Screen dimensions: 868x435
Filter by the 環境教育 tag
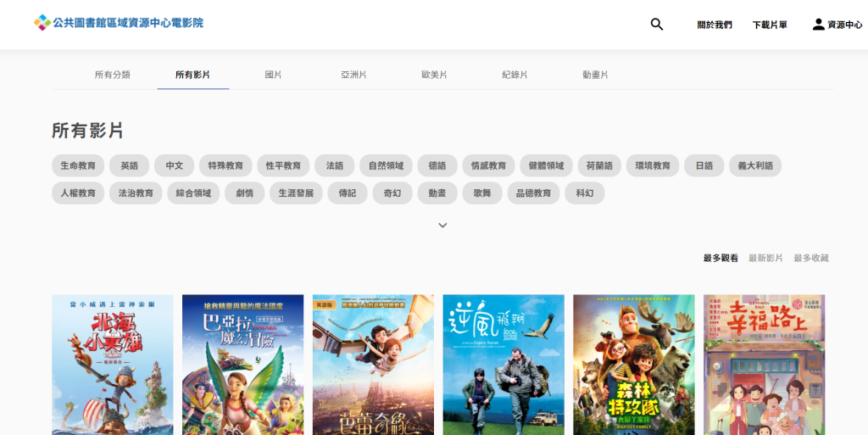(x=653, y=165)
